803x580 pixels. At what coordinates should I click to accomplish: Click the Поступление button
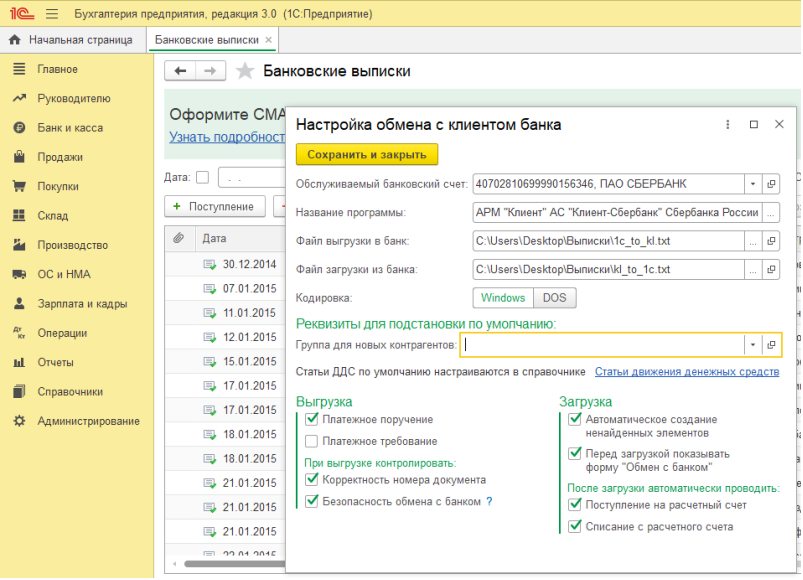coord(215,206)
